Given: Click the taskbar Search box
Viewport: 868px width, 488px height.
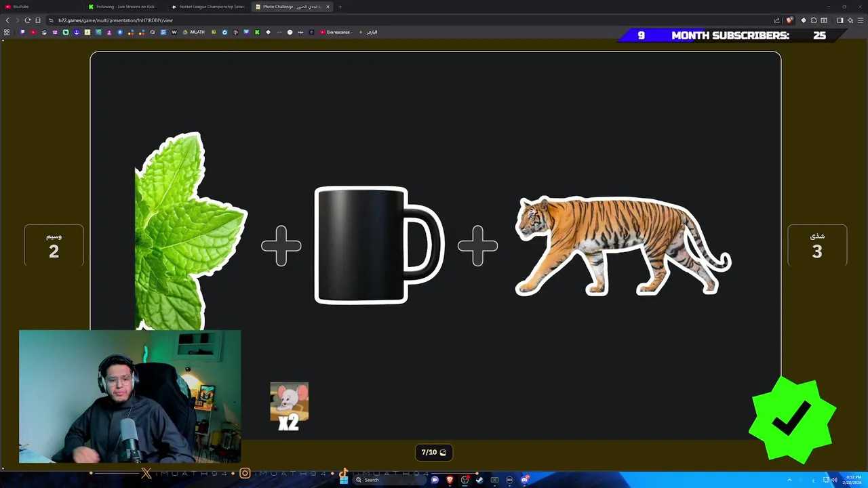Looking at the screenshot, I should [x=389, y=480].
